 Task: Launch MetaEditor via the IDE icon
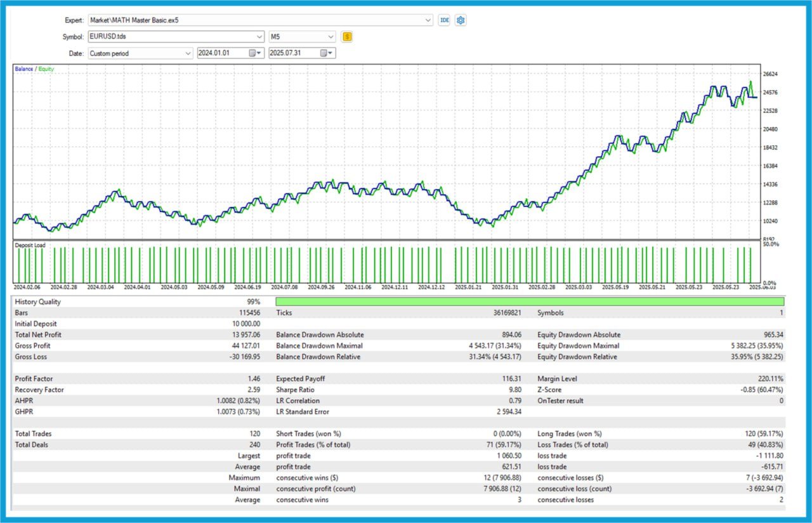click(x=444, y=20)
